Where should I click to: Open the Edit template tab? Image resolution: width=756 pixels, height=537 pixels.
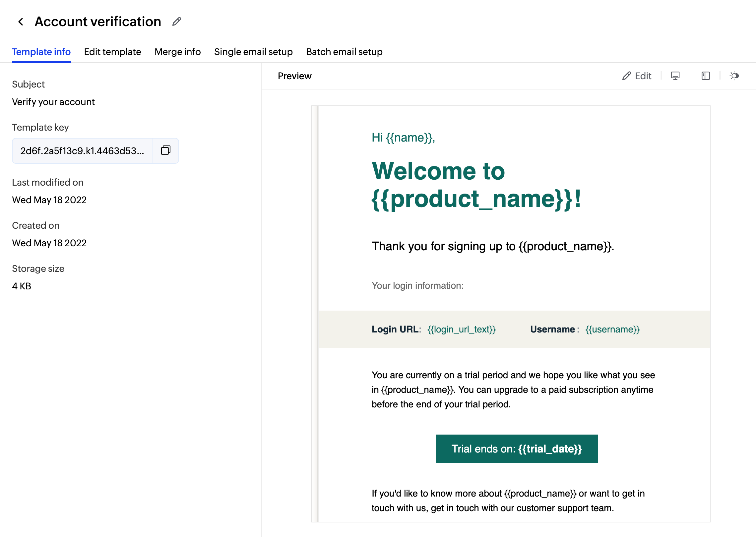click(112, 52)
